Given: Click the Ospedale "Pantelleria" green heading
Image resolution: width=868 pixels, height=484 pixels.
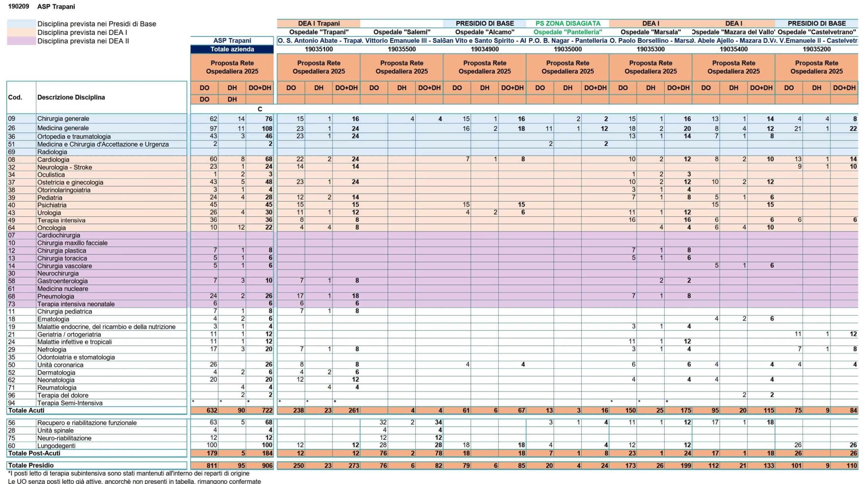Looking at the screenshot, I should 568,32.
